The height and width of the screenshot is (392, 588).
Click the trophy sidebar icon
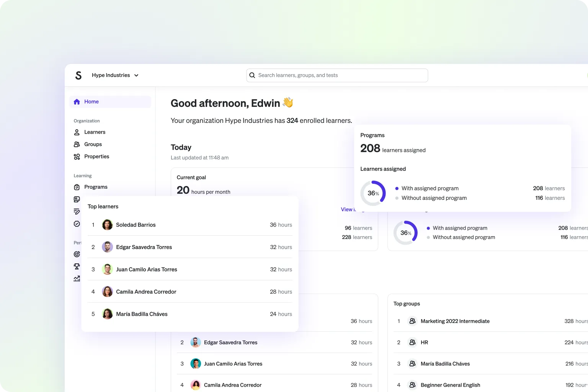[77, 266]
